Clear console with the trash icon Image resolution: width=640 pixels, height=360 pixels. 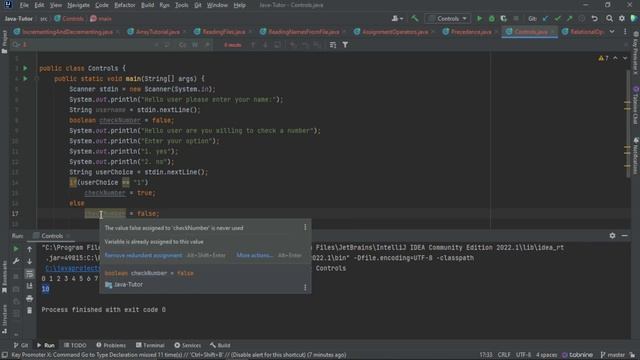[29, 311]
